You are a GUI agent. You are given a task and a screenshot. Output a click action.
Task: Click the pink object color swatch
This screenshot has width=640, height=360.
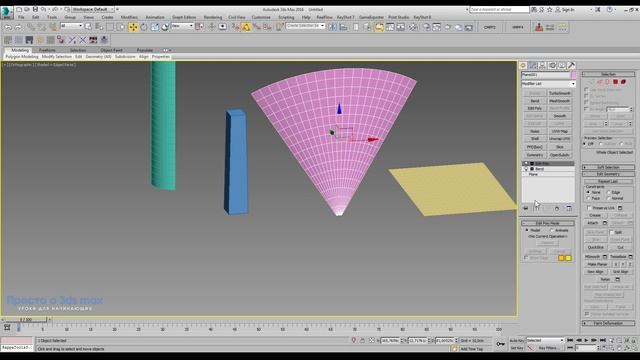pos(573,75)
